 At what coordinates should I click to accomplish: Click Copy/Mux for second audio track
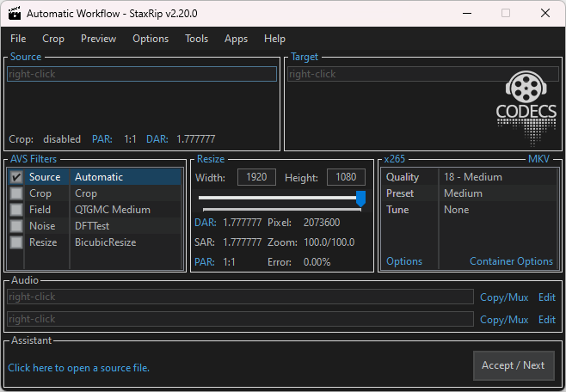pyautogui.click(x=504, y=320)
